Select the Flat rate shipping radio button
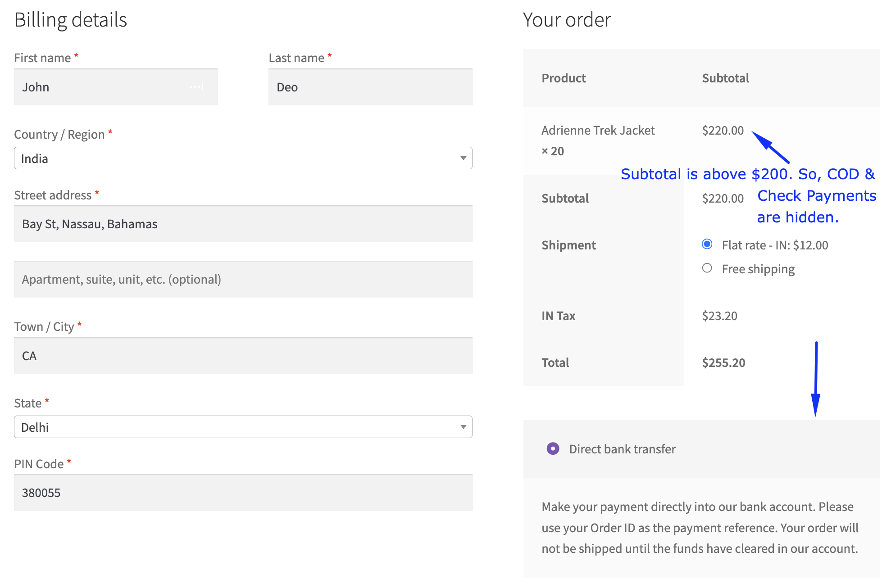 707,244
